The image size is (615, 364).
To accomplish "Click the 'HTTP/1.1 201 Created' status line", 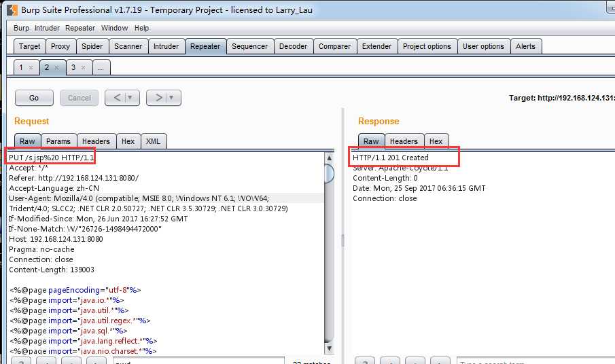I will click(x=391, y=158).
